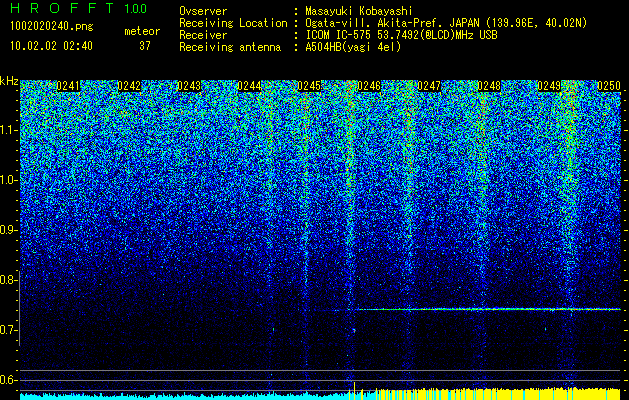629x400 pixels.
Task: Click the date stamp 10.02.02 02:40
Action: [51, 46]
